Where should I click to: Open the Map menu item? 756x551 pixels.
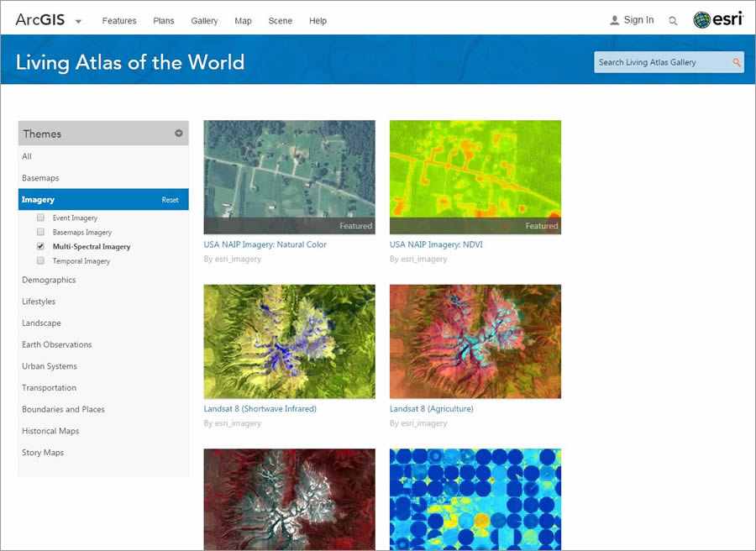(x=243, y=21)
